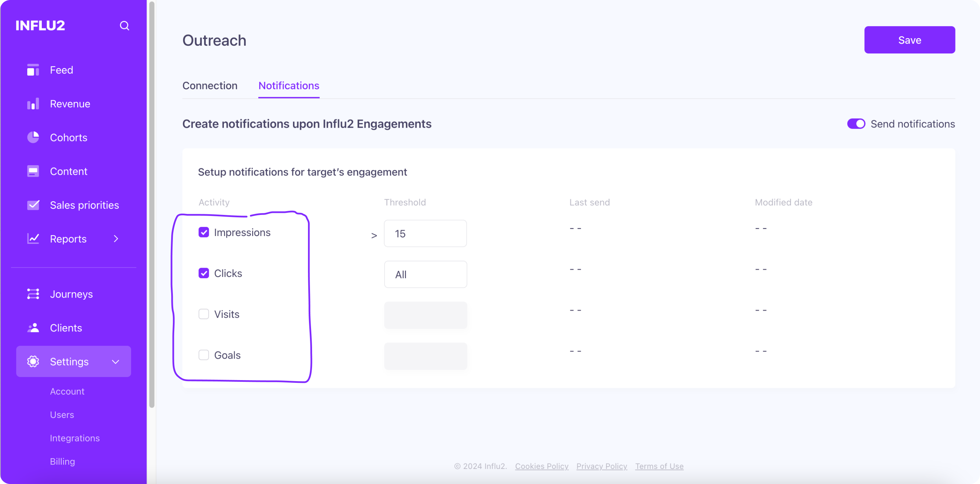Click the Save button
The width and height of the screenshot is (980, 484).
click(x=910, y=40)
